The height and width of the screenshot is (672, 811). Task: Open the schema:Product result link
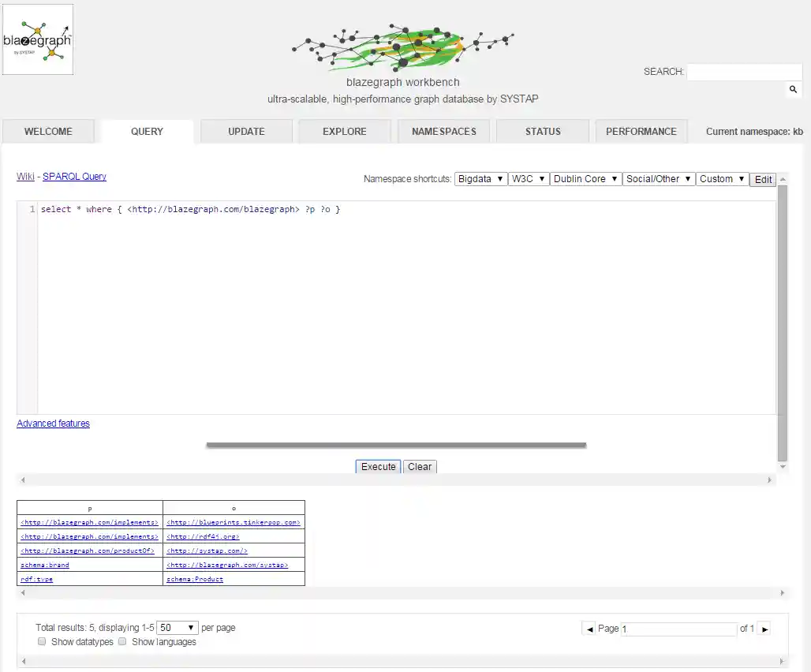pos(195,580)
